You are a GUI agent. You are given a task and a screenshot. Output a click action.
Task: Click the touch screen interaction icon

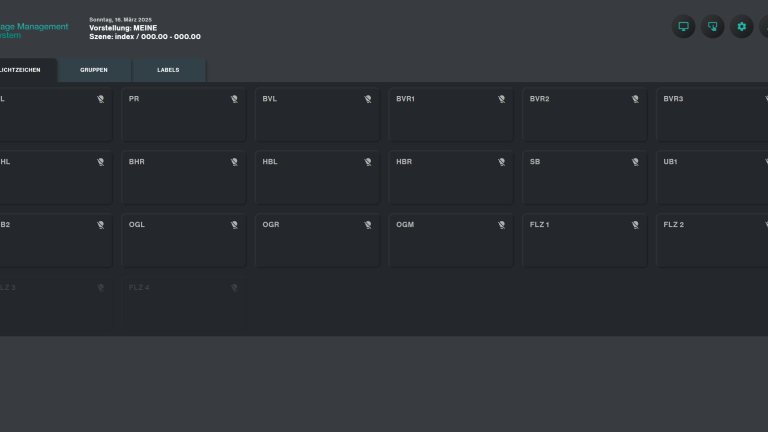click(x=712, y=27)
